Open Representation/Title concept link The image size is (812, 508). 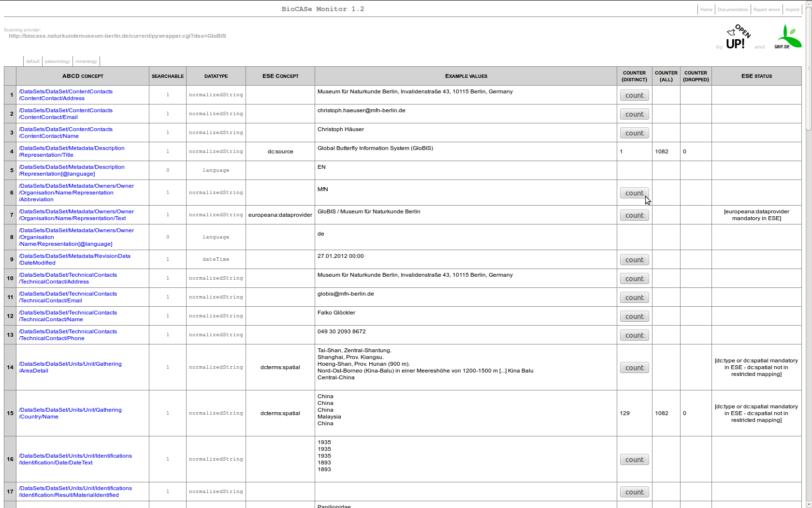coord(72,151)
